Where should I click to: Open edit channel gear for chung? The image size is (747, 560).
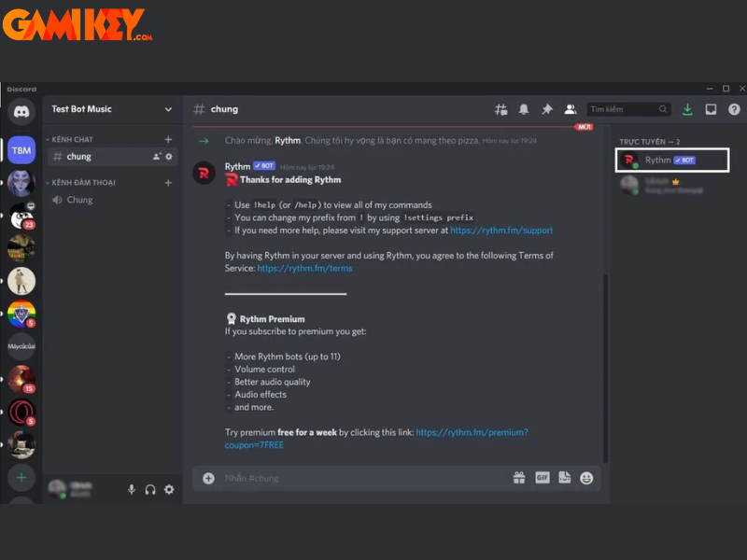(x=169, y=156)
